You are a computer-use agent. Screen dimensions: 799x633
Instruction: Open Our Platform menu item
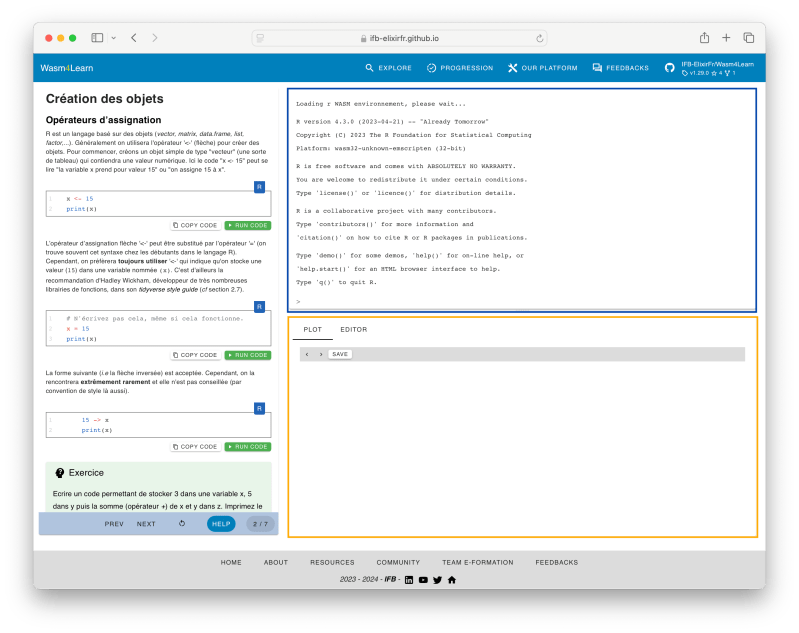543,68
